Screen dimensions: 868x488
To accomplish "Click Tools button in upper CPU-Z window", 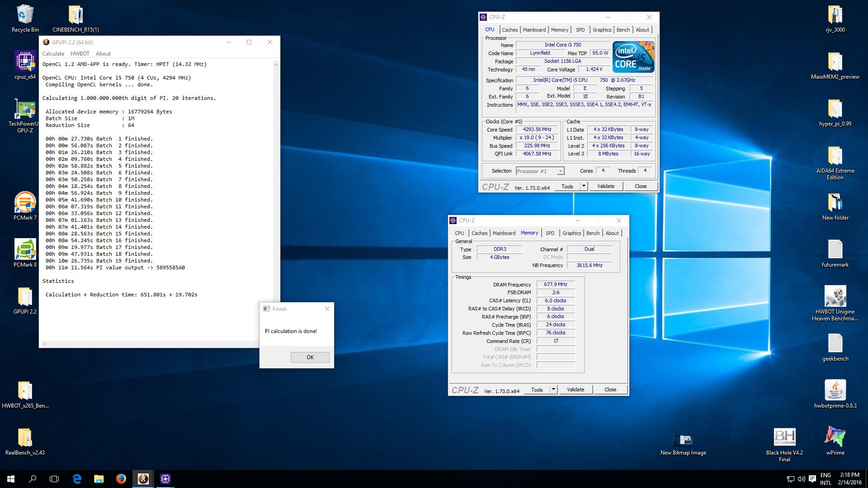I will point(567,186).
